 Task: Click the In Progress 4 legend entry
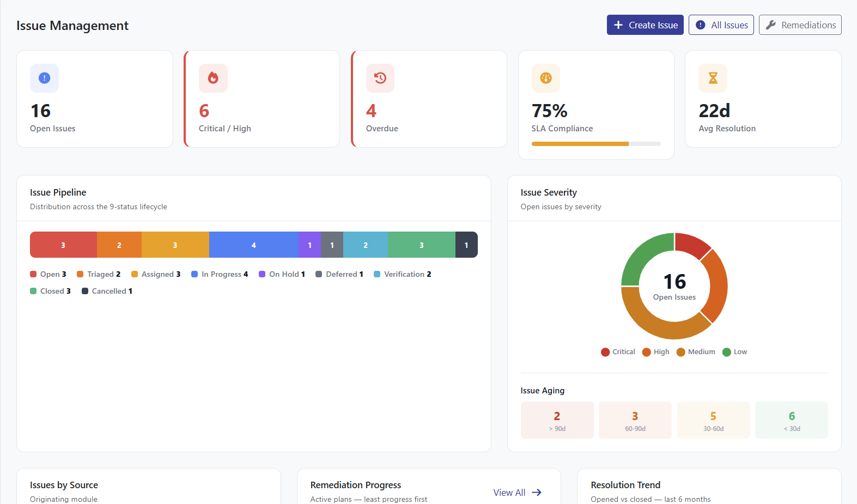(x=220, y=274)
